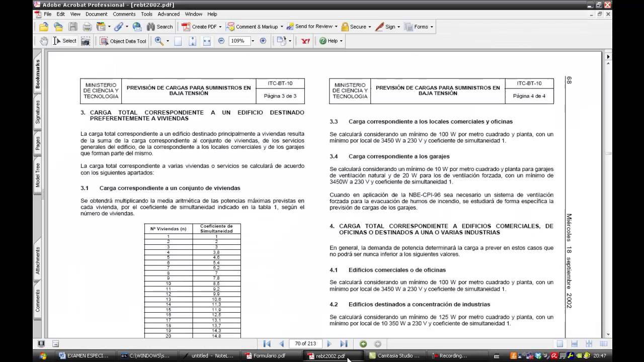Click the Organizer icon

click(101, 27)
